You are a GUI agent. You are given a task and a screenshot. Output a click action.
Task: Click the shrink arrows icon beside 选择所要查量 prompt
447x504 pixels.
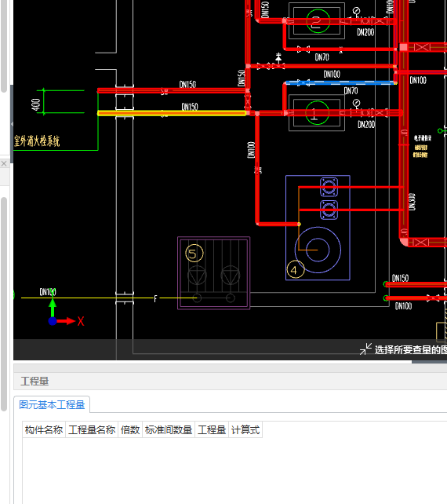(x=365, y=349)
